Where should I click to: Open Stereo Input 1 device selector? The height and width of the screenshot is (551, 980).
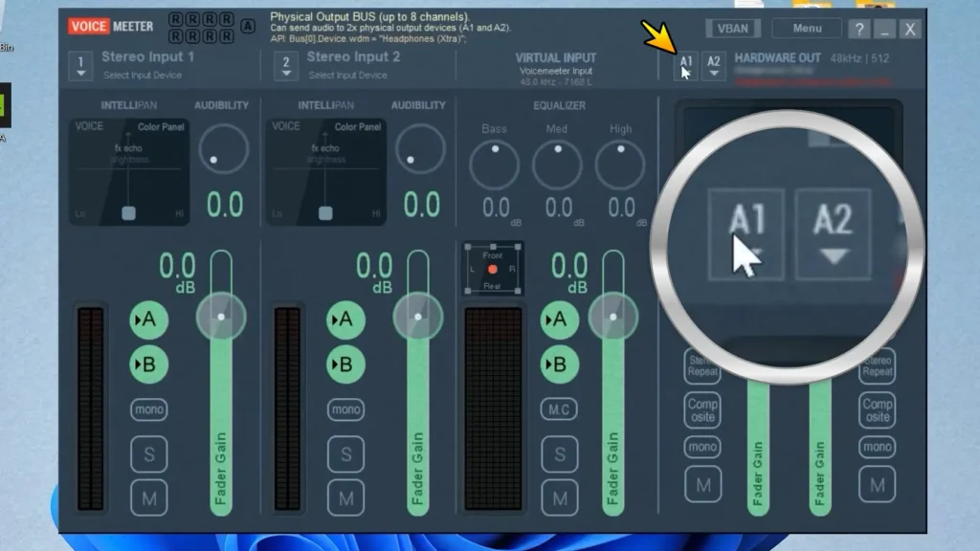click(80, 66)
